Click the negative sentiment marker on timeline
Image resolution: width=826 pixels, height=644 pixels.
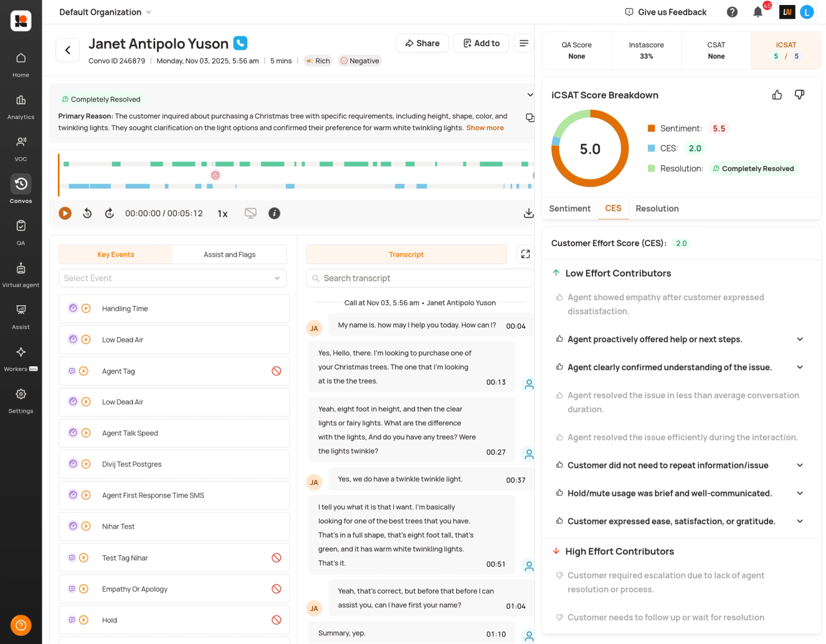[215, 175]
